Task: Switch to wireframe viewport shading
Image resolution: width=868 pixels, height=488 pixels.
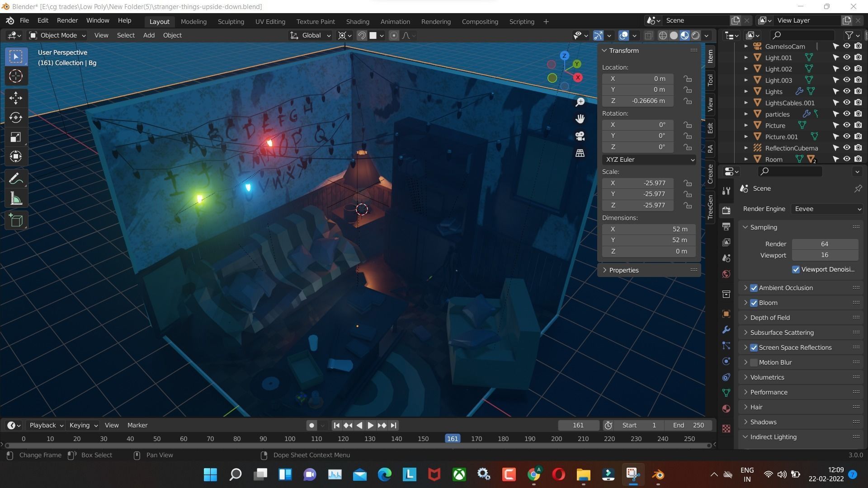Action: coord(663,35)
